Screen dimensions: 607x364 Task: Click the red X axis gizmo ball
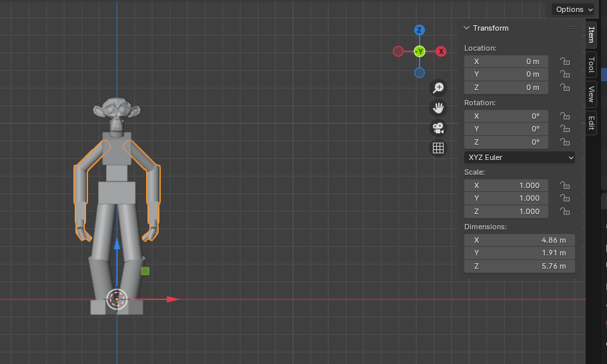coord(441,51)
